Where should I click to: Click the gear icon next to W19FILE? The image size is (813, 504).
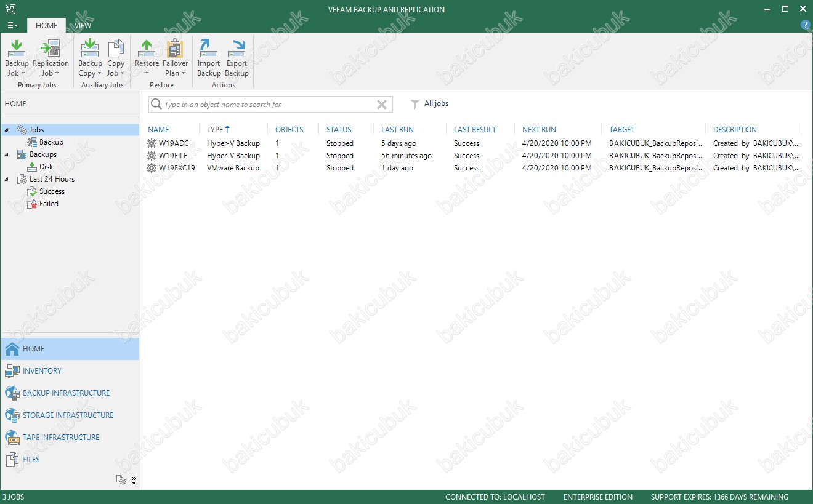click(x=152, y=156)
